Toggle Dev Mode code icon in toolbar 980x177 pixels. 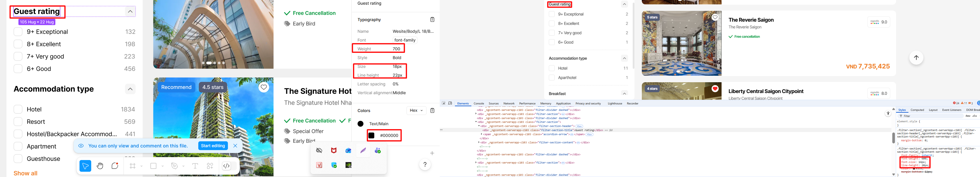[x=226, y=166]
